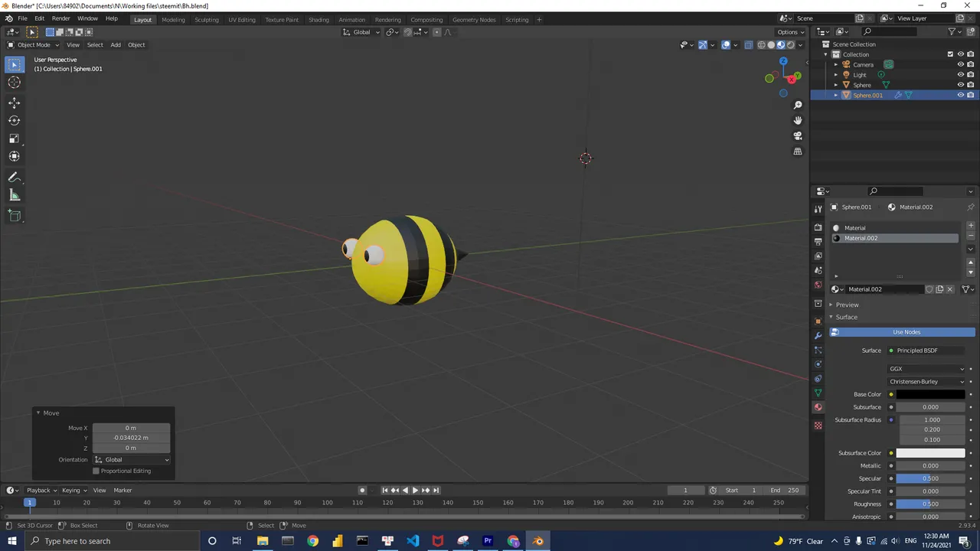Toggle viewport overlays button
Screen dimensions: 980x551
(726, 44)
